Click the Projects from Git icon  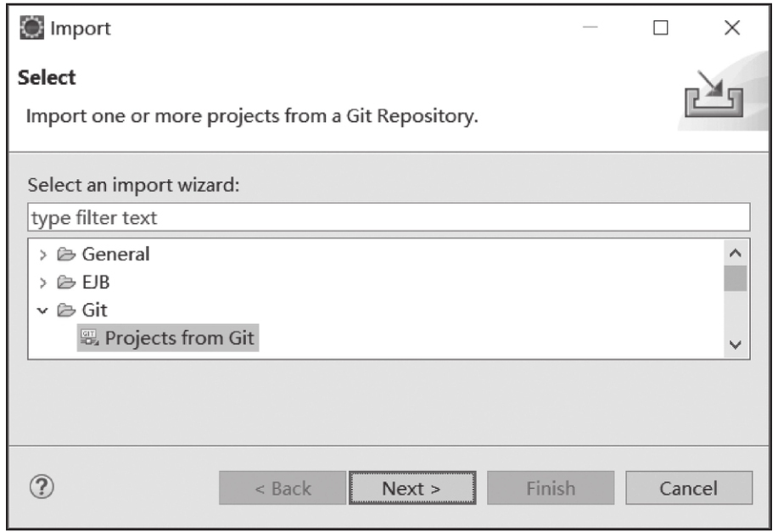[x=90, y=338]
